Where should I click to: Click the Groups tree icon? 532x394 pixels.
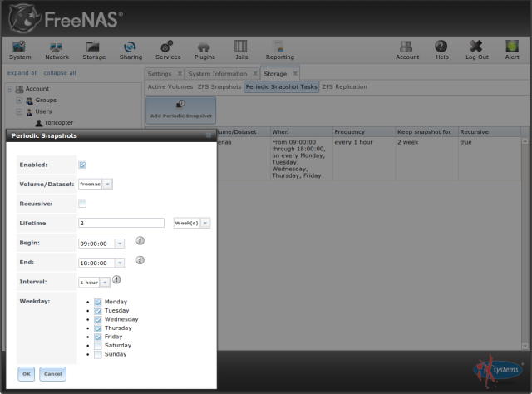coord(30,101)
